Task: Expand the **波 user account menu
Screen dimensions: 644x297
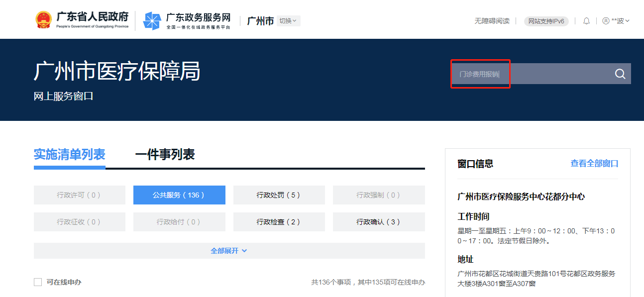Action: [620, 21]
